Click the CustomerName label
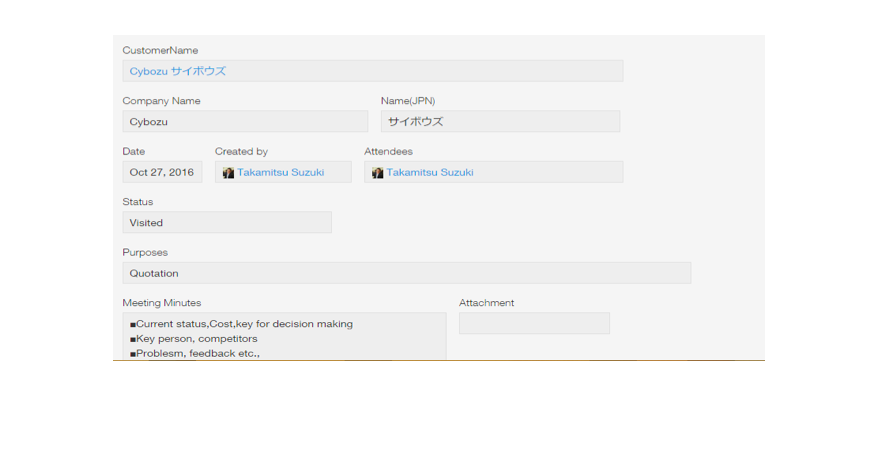879x450 pixels. coord(160,50)
